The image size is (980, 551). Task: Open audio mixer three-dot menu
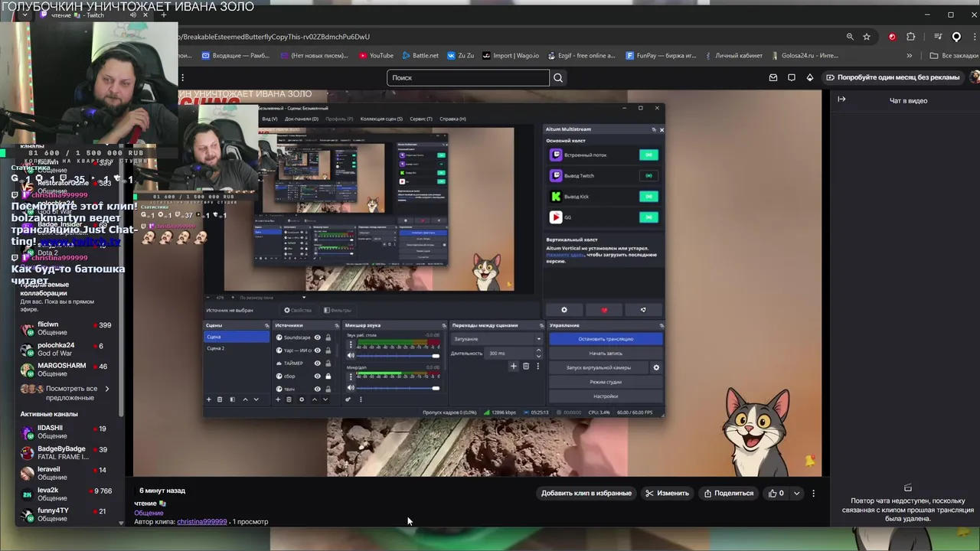point(361,399)
